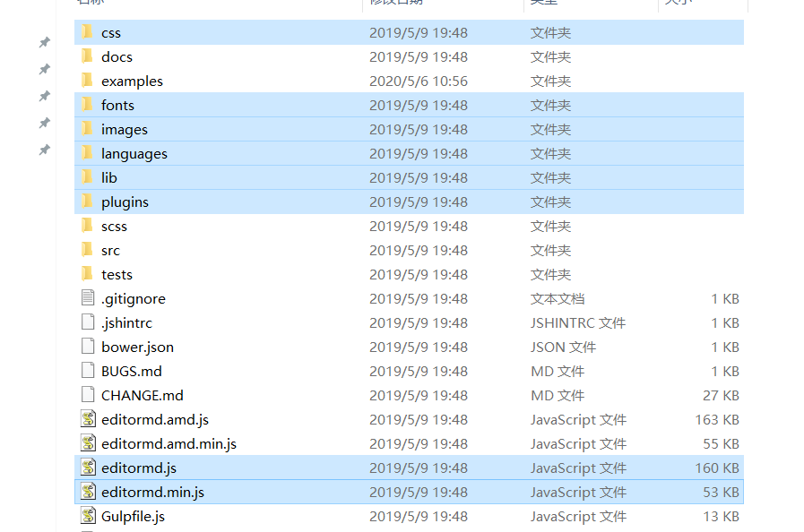This screenshot has width=804, height=532.
Task: Click the JSHINTRC 文件 type cell
Action: (578, 323)
